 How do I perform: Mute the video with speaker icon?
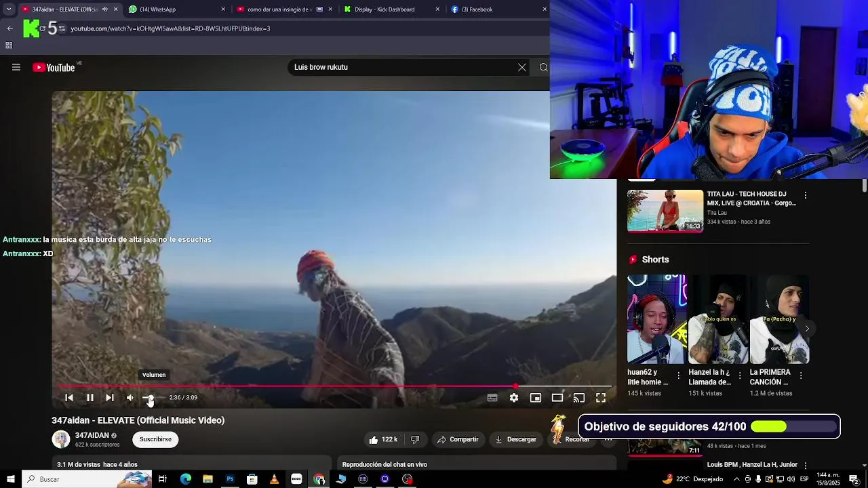point(130,398)
